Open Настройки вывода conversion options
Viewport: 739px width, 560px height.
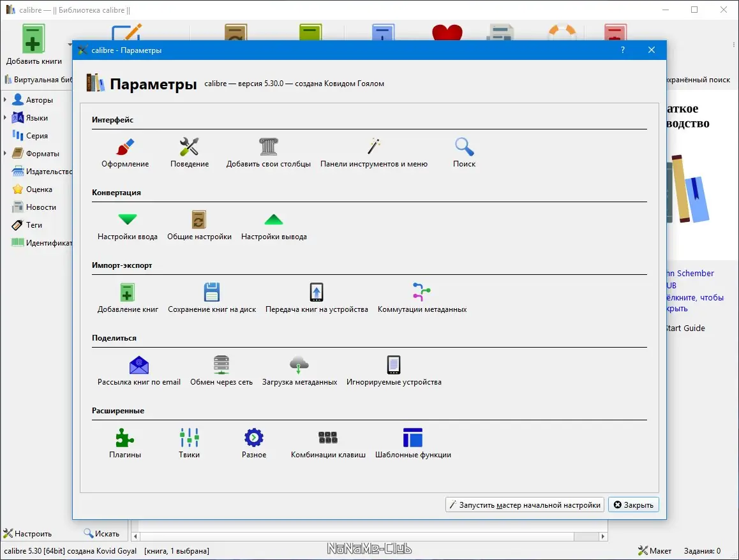[274, 226]
